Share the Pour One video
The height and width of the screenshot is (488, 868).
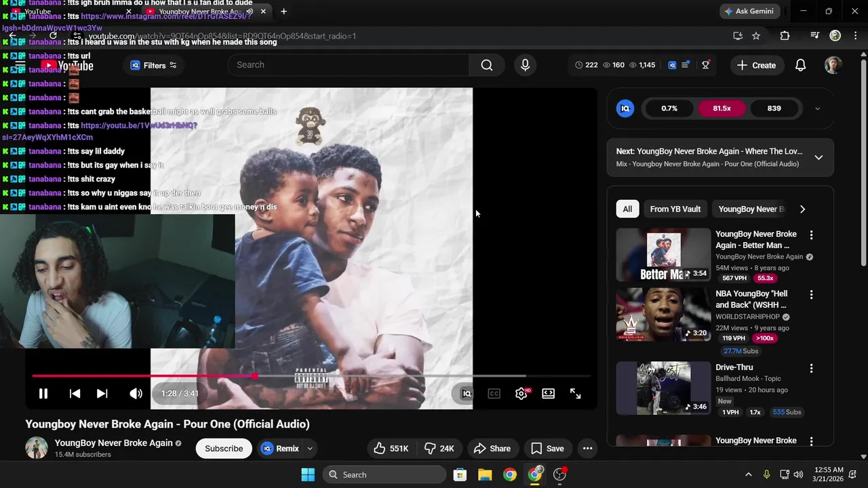[492, 448]
